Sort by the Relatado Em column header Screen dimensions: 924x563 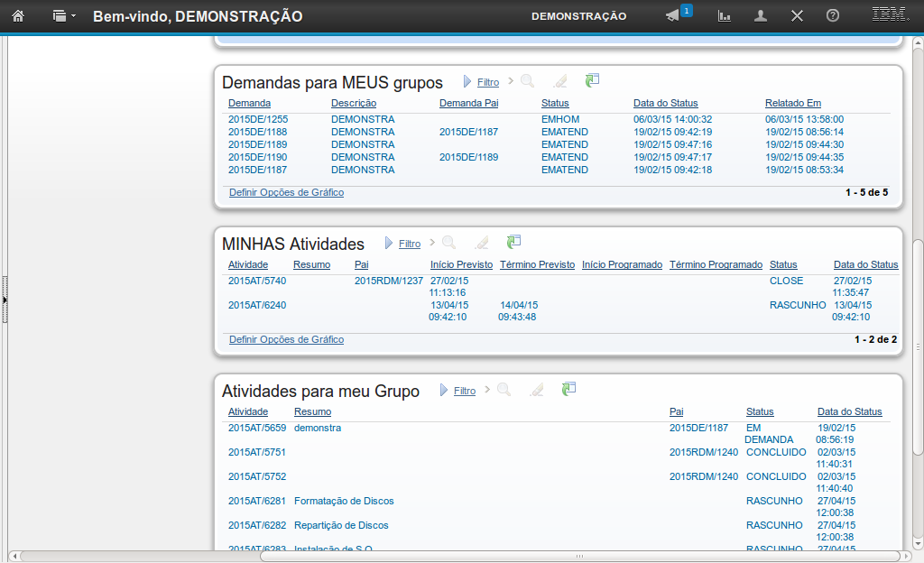tap(792, 103)
